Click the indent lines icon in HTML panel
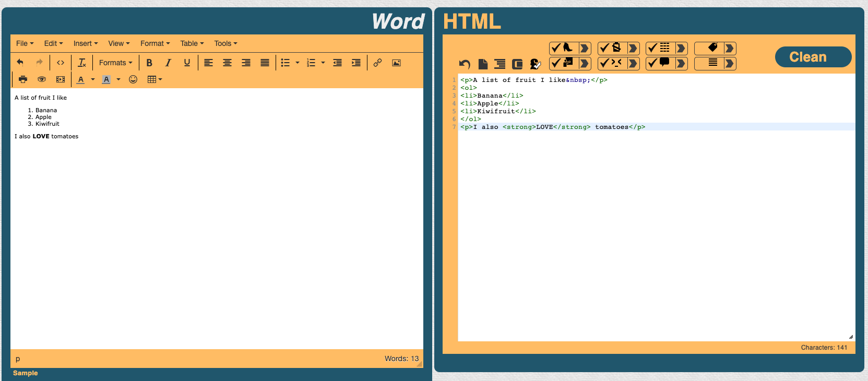 pyautogui.click(x=500, y=64)
